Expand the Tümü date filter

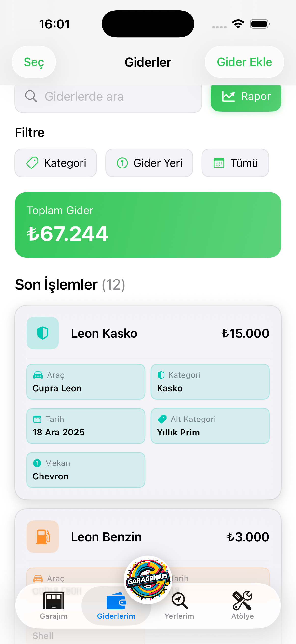[235, 163]
